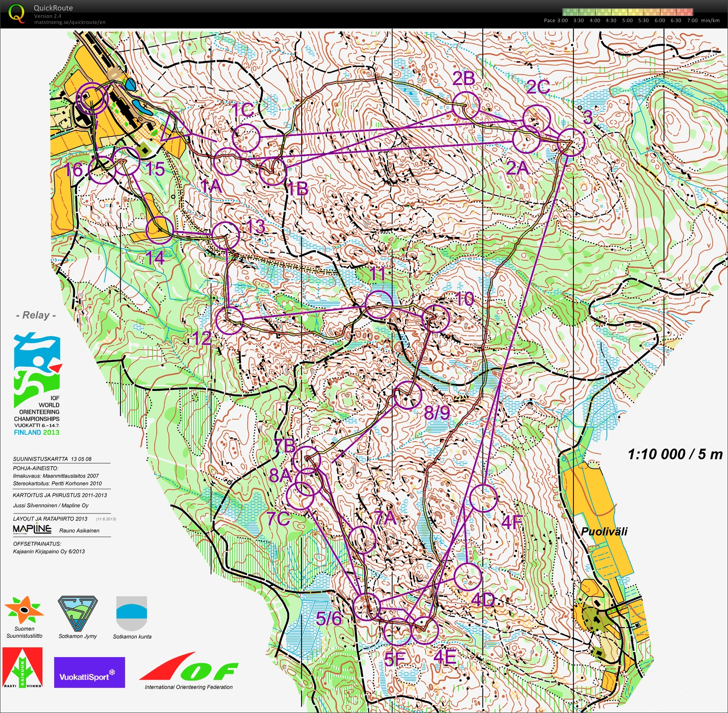Image resolution: width=728 pixels, height=713 pixels.
Task: Click the 'Puoliväli' place name
Action: click(x=604, y=532)
